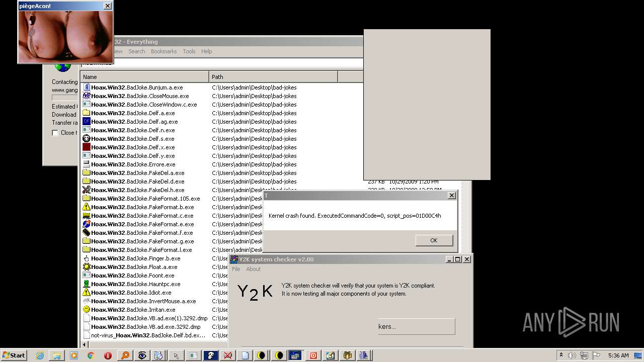
Task: Click the Start button
Action: pos(14,355)
